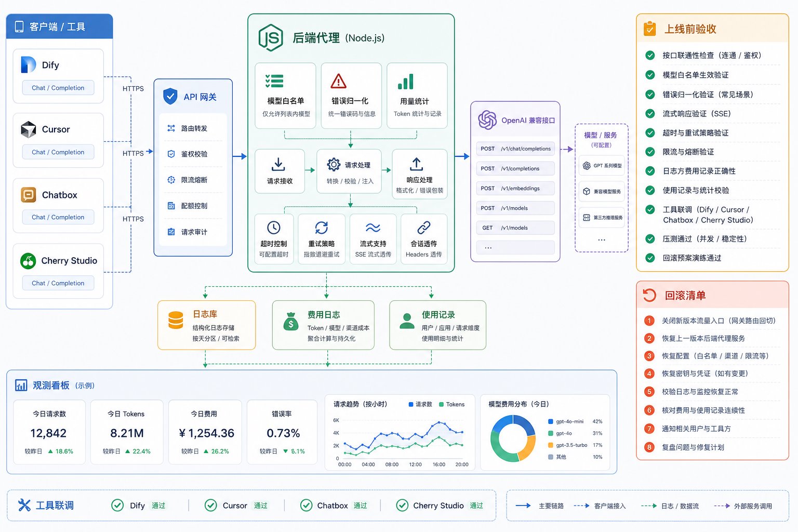The image size is (798, 532).
Task: Click the orange gpt-3.5-turbo legend swatch
Action: pos(551,445)
